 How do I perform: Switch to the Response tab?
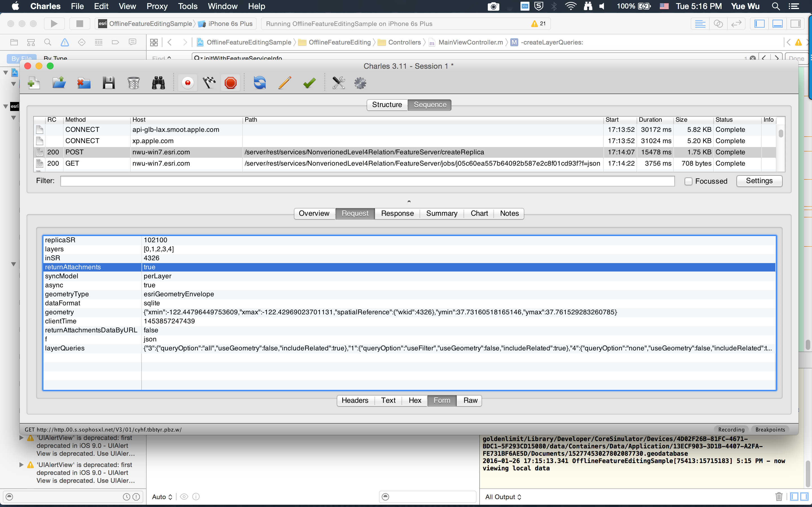point(397,213)
